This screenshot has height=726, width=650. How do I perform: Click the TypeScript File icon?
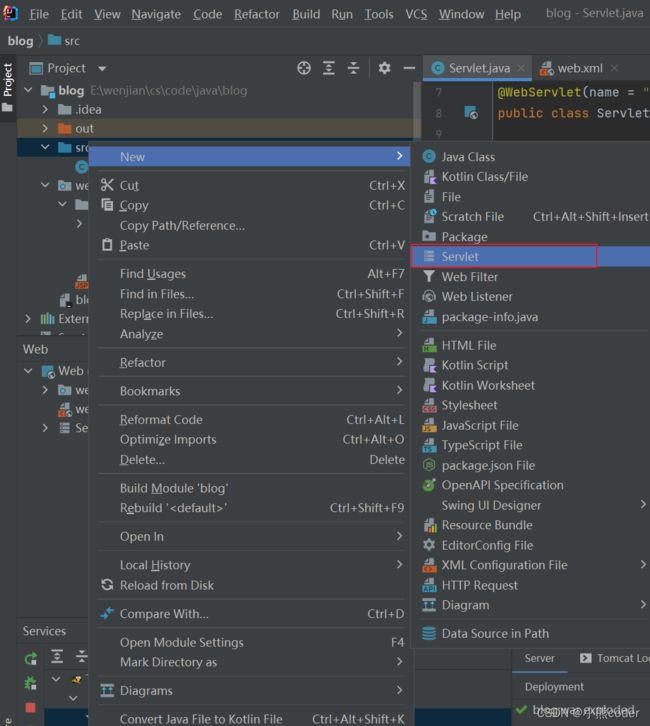429,445
